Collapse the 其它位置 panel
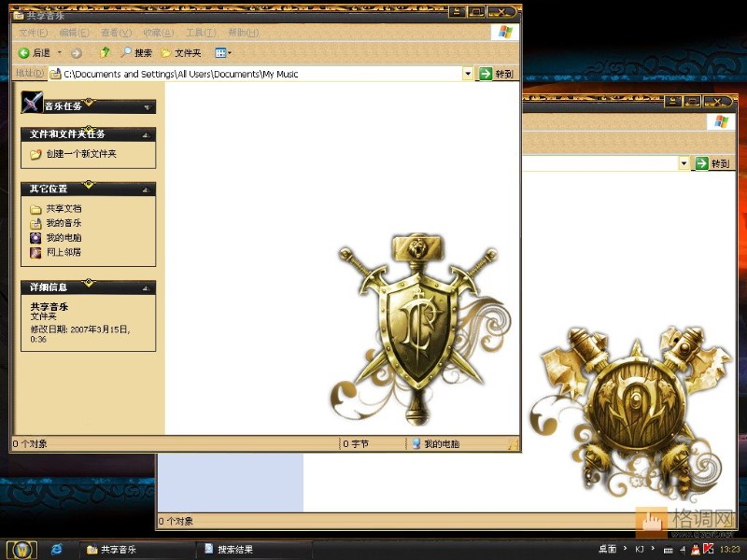Image resolution: width=747 pixels, height=560 pixels. click(146, 189)
